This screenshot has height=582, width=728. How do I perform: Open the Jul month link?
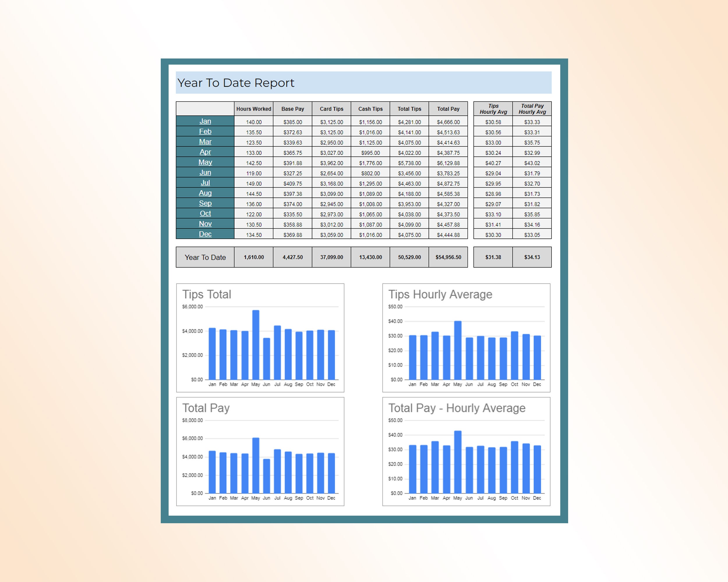point(205,183)
